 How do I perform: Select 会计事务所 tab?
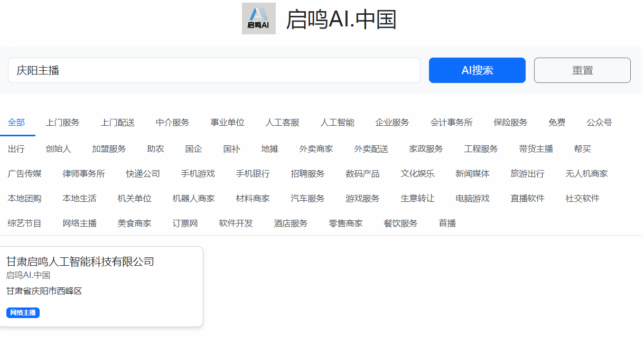(x=452, y=123)
